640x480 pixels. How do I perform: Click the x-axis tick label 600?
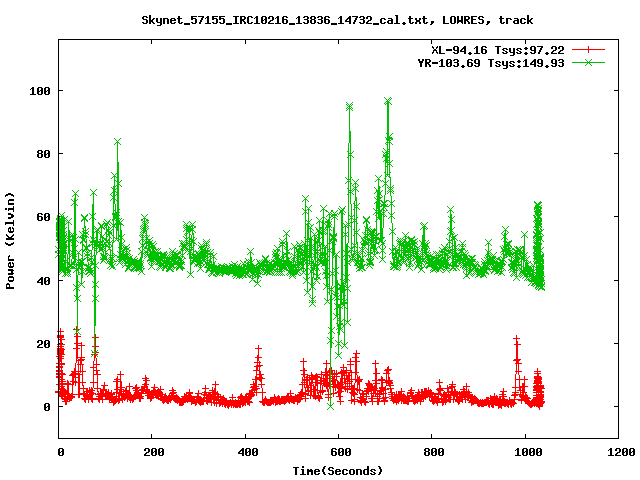pos(340,452)
